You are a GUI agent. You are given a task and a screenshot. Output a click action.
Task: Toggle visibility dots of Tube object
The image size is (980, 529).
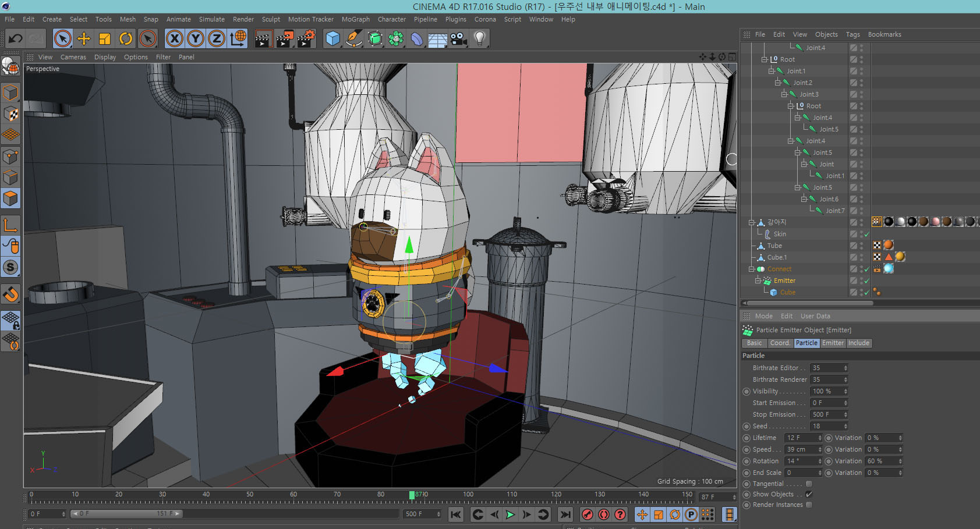click(861, 246)
